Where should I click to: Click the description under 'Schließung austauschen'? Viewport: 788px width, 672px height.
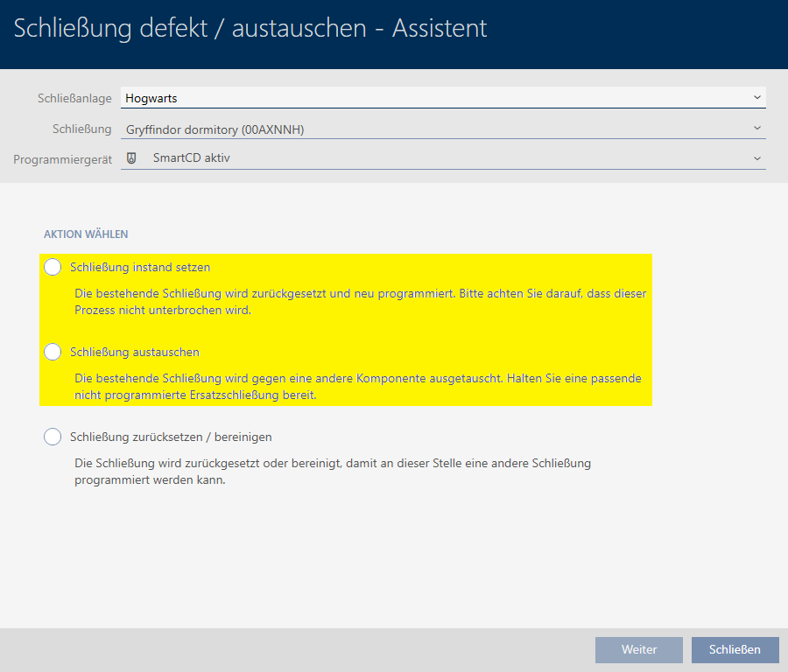358,387
